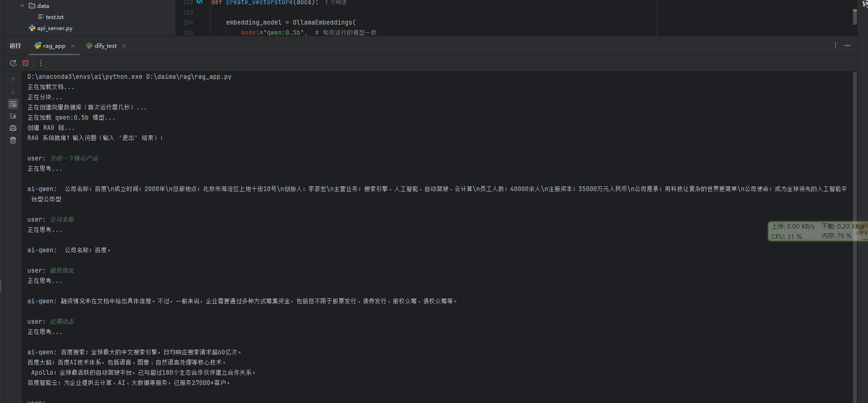
Task: Click the '正在创建向量数据库' console line
Action: click(x=87, y=108)
